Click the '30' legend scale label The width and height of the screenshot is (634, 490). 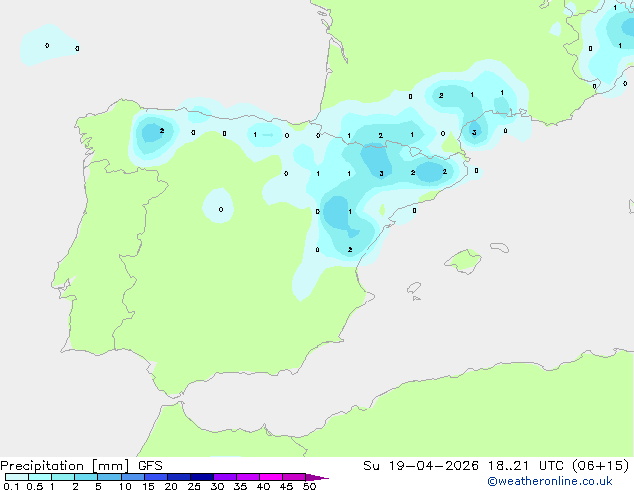pyautogui.click(x=217, y=486)
